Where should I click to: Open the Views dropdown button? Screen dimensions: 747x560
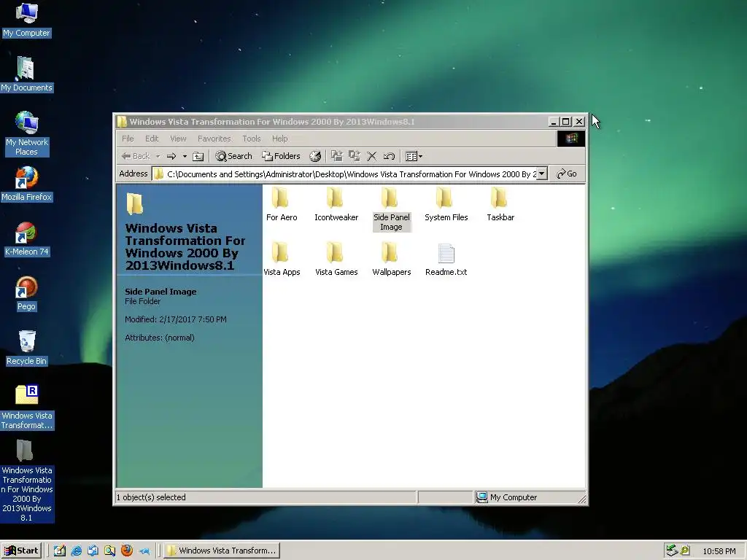414,156
